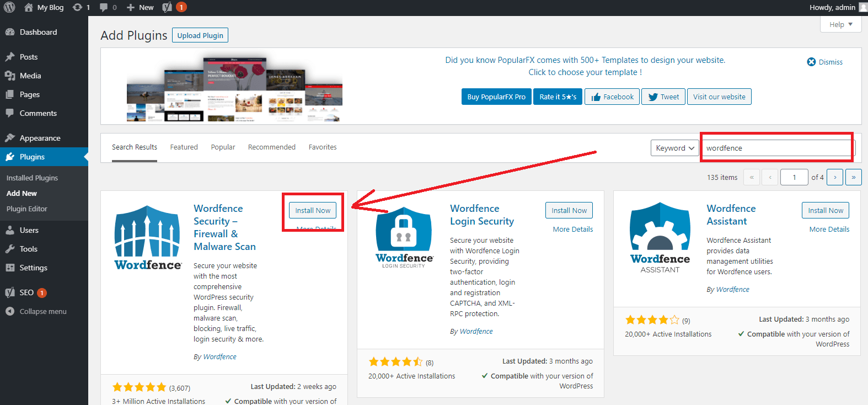
Task: Dismiss the PopularFX notice
Action: [x=825, y=62]
